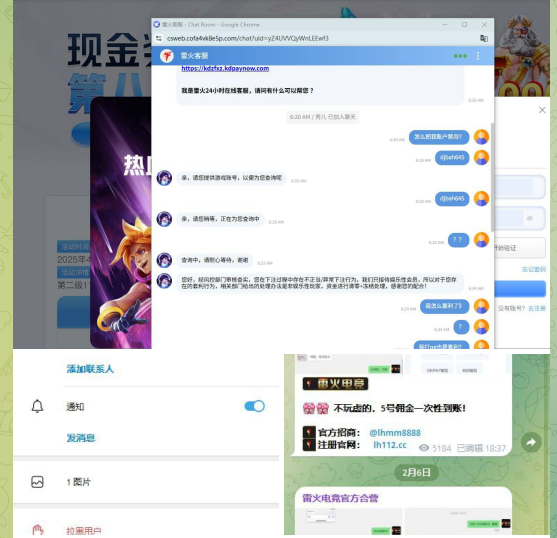The width and height of the screenshot is (557, 538).
Task: Open the @lhmm8888 mention link
Action: (x=395, y=433)
